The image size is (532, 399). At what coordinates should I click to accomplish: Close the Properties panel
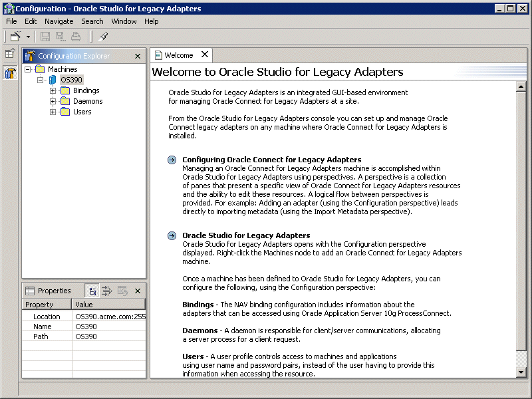point(138,291)
